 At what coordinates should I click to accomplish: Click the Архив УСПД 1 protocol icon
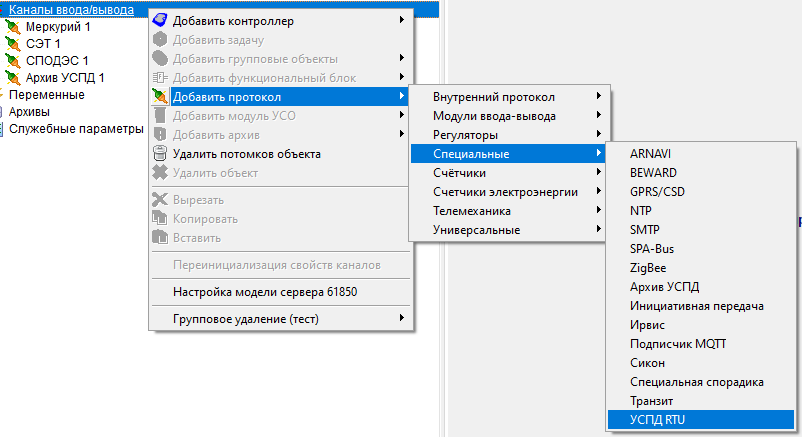click(12, 78)
